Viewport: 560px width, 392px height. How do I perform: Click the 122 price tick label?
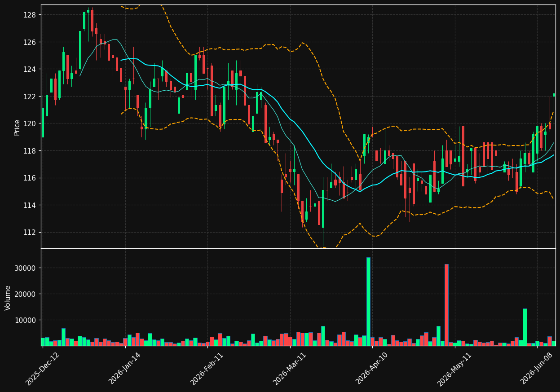point(30,97)
